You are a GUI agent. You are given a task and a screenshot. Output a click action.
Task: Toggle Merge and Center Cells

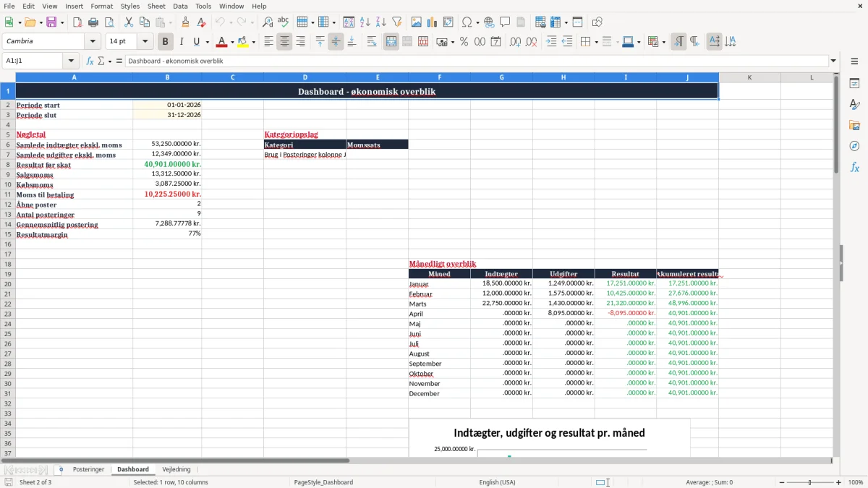[x=391, y=42]
